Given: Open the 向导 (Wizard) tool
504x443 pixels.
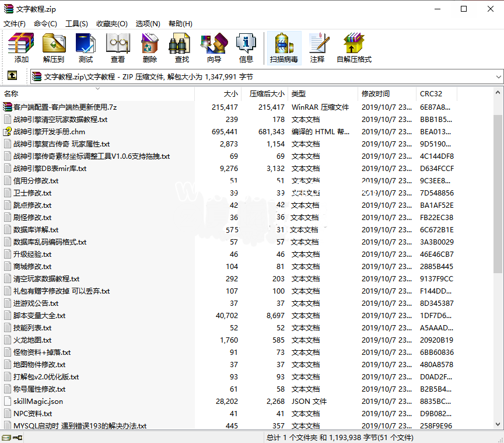Looking at the screenshot, I should point(213,48).
